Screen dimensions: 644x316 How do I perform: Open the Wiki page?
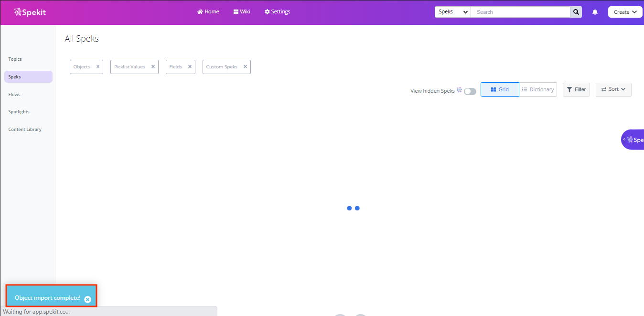(242, 11)
